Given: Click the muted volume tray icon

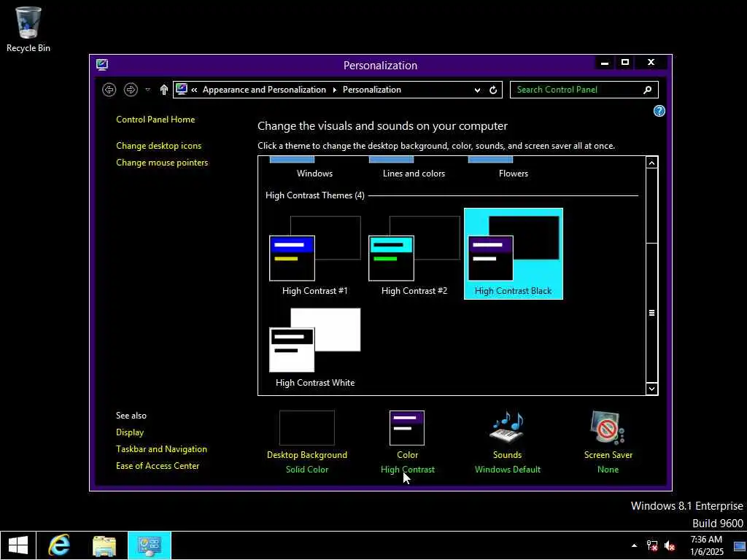Looking at the screenshot, I should [670, 545].
